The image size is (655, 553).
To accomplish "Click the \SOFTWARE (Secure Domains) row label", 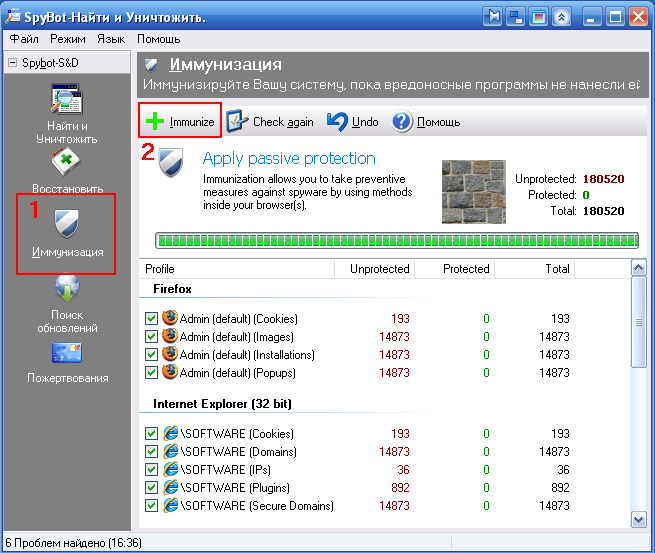I will pyautogui.click(x=257, y=506).
